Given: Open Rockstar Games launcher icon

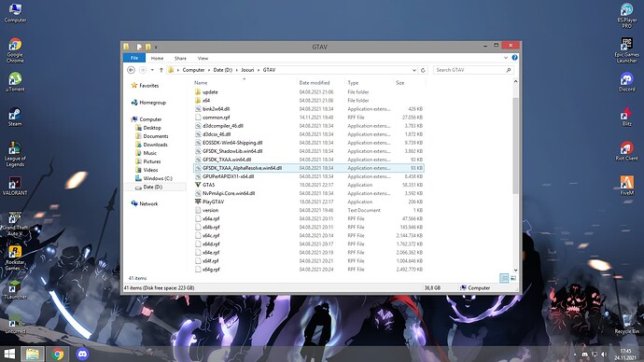Looking at the screenshot, I should coord(15,258).
